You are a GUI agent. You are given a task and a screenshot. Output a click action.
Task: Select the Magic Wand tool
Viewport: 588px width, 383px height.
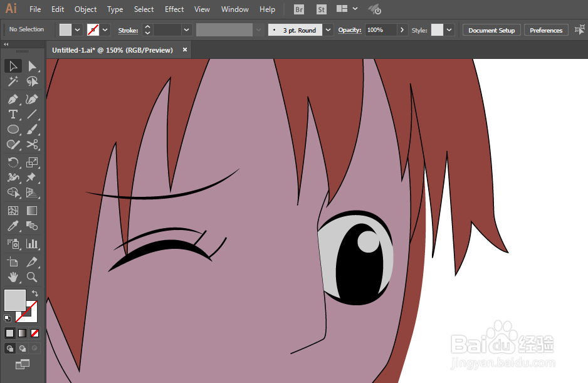click(13, 81)
